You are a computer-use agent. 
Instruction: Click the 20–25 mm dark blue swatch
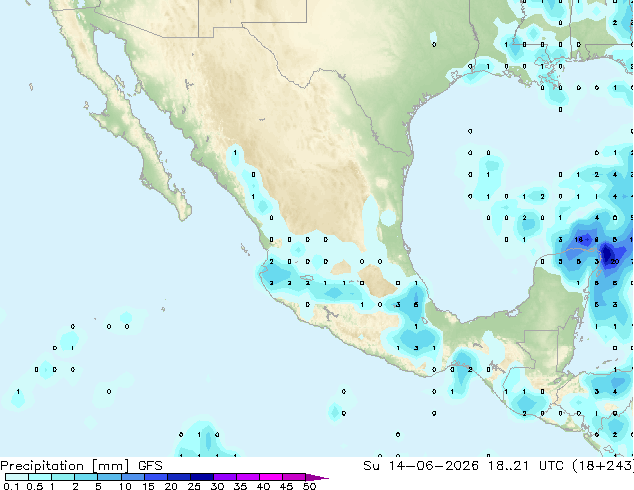178,477
